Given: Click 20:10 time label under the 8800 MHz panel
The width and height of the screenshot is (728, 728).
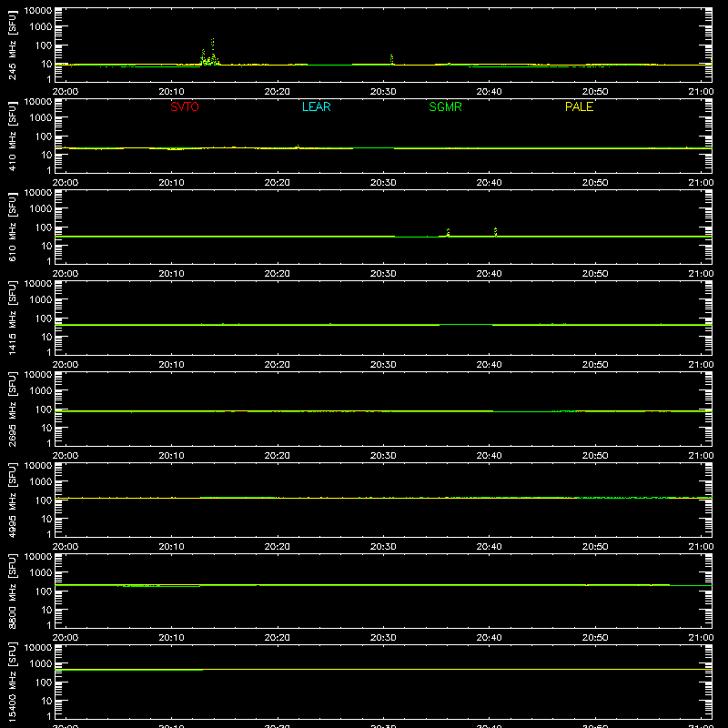Looking at the screenshot, I should (171, 638).
